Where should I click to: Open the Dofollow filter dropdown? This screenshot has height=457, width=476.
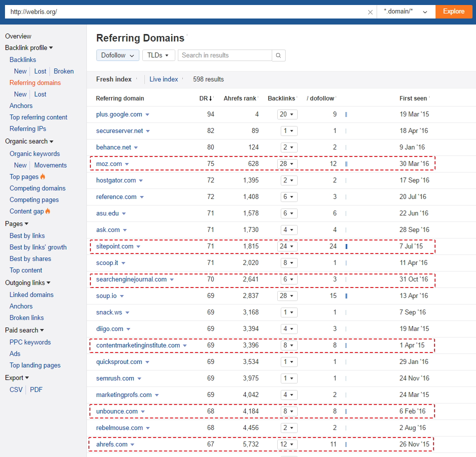click(117, 55)
